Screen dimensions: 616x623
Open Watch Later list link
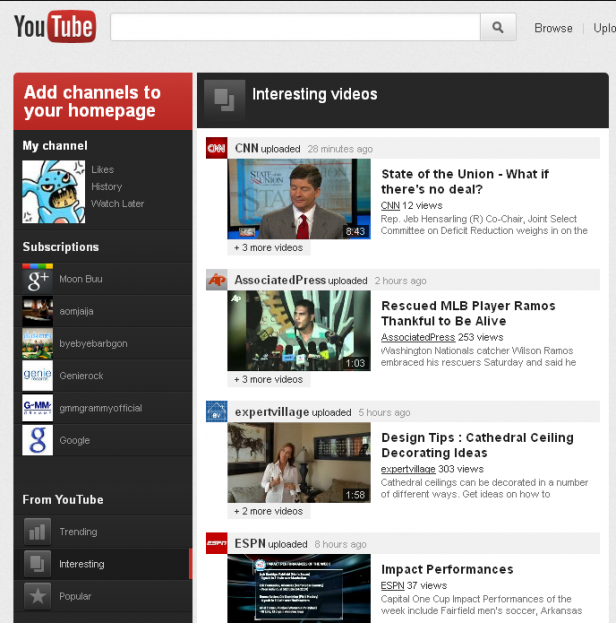tap(117, 204)
